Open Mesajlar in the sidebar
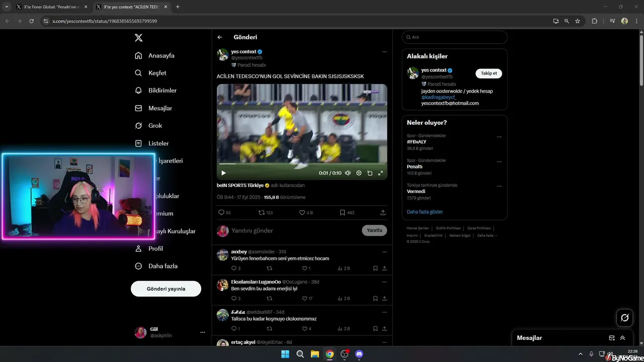The image size is (644, 362). point(153,108)
